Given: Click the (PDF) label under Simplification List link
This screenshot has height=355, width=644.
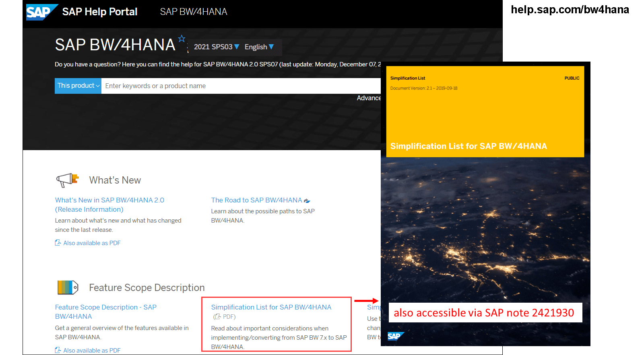Looking at the screenshot, I should click(x=225, y=317).
